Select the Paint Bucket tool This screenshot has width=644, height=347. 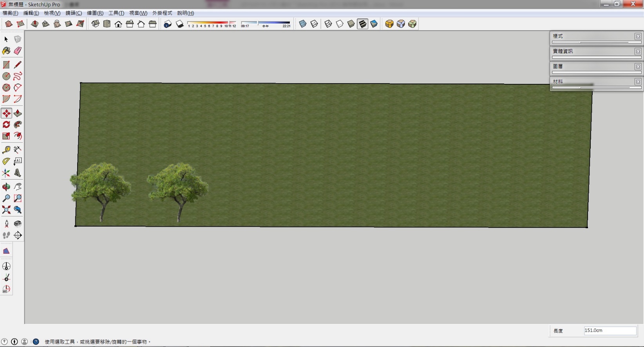coord(6,51)
